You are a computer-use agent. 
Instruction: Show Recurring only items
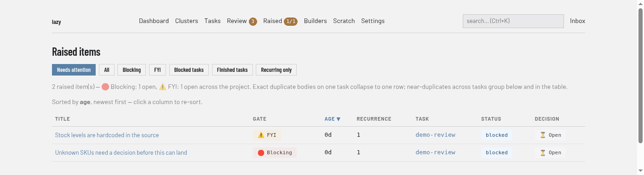click(276, 70)
